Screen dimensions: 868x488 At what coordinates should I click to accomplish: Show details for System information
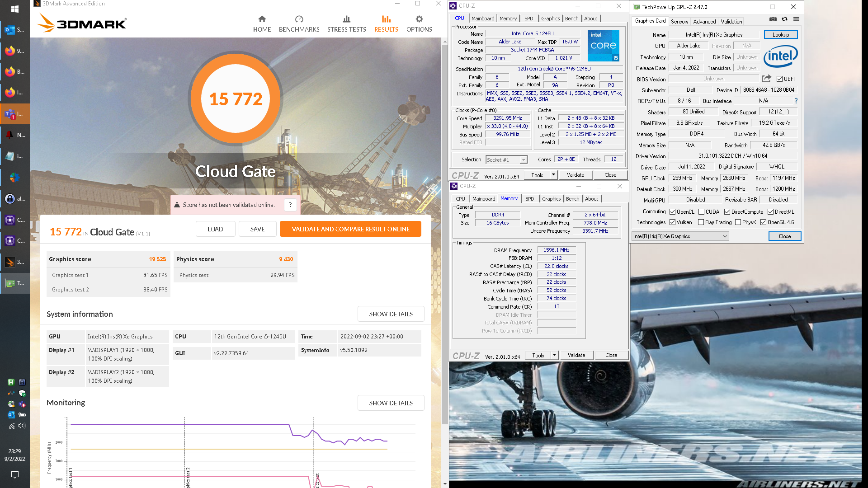tap(391, 314)
